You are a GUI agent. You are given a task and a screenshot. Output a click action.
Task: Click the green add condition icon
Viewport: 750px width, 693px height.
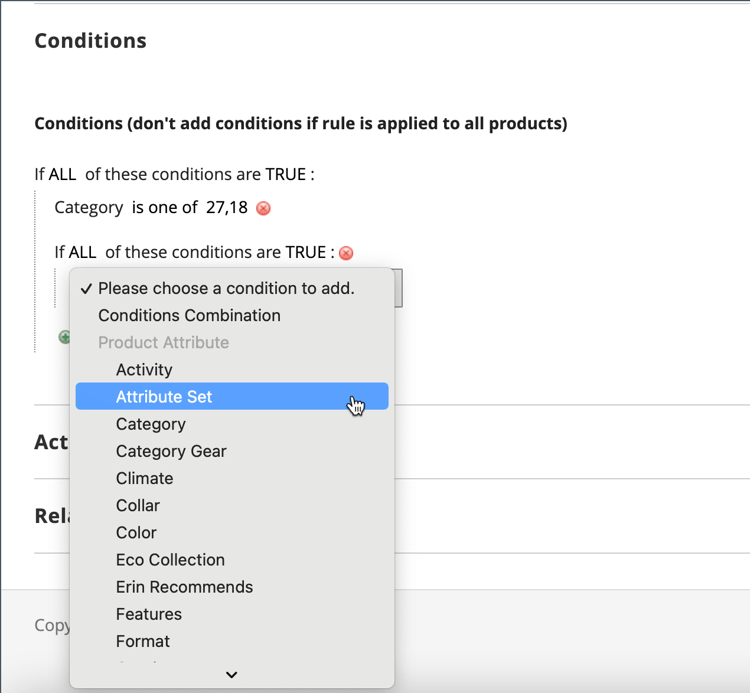click(65, 338)
